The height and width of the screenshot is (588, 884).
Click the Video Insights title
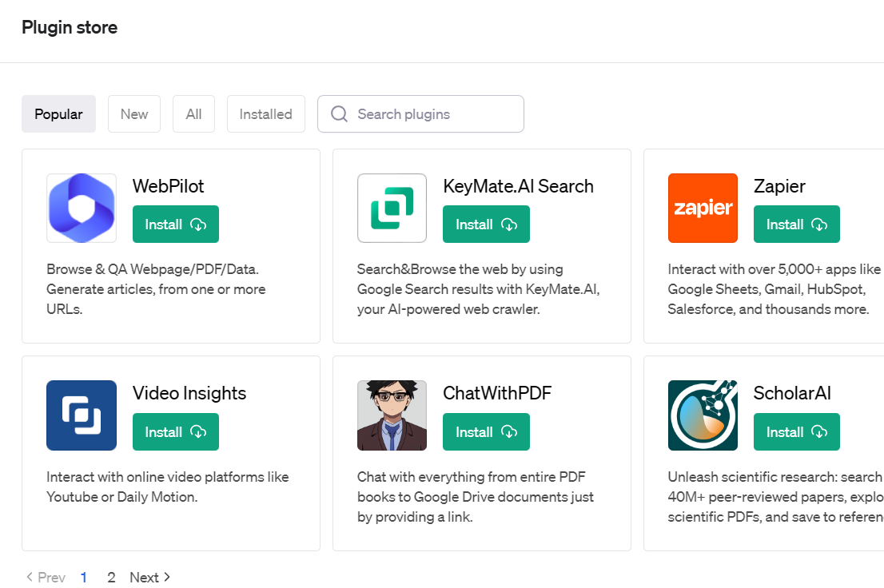(189, 393)
